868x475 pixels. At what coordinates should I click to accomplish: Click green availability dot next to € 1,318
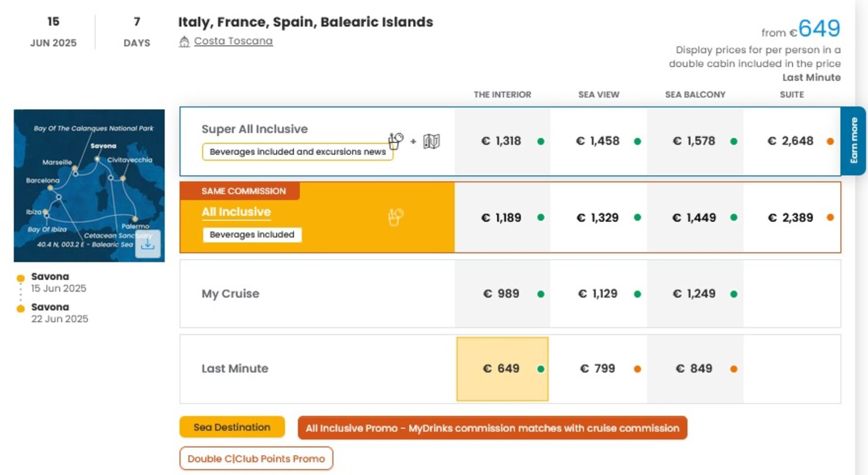[x=541, y=141]
